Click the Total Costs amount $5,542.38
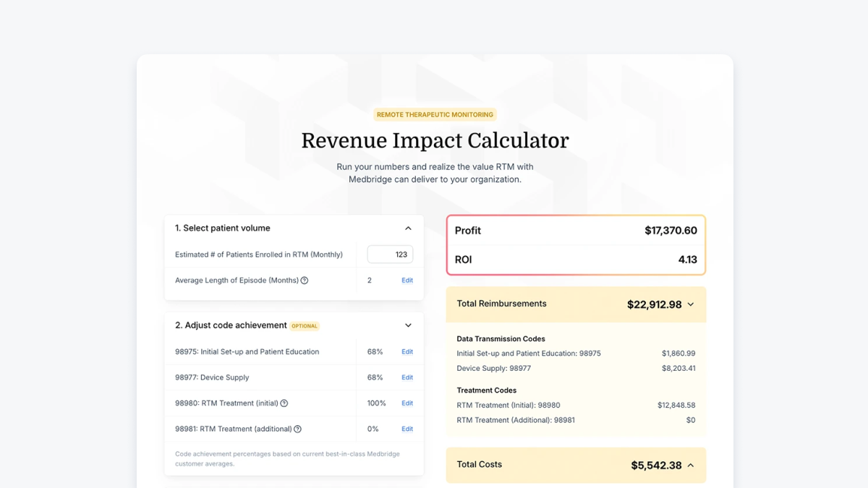Image resolution: width=868 pixels, height=488 pixels. (656, 466)
